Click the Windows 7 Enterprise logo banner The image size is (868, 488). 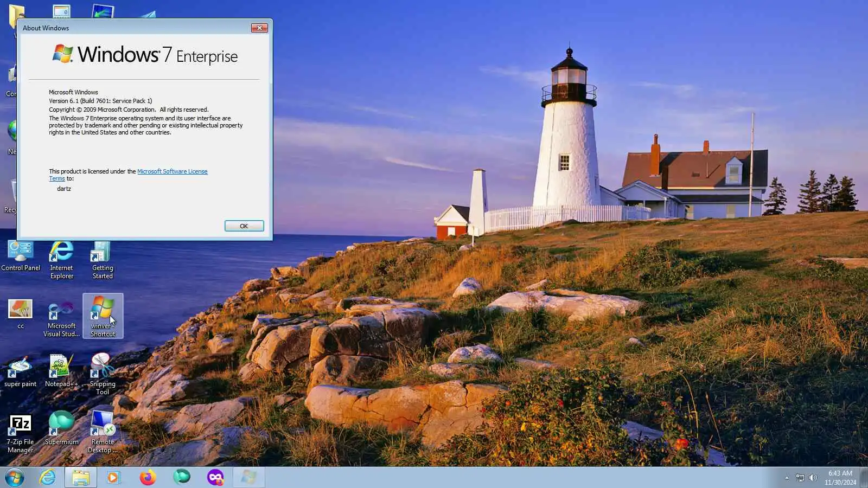coord(145,55)
